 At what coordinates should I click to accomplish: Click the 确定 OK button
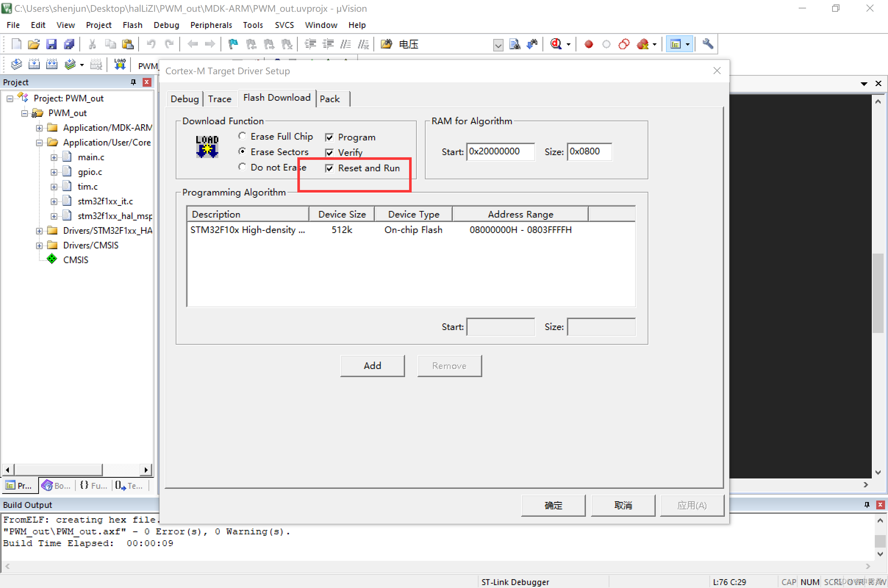coord(553,506)
